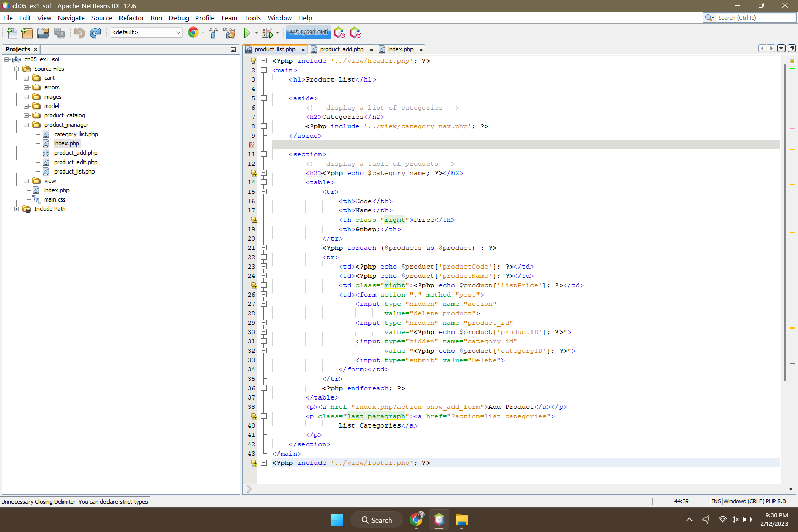Collapse the Source Files node
Image resolution: width=798 pixels, height=532 pixels.
pos(17,69)
